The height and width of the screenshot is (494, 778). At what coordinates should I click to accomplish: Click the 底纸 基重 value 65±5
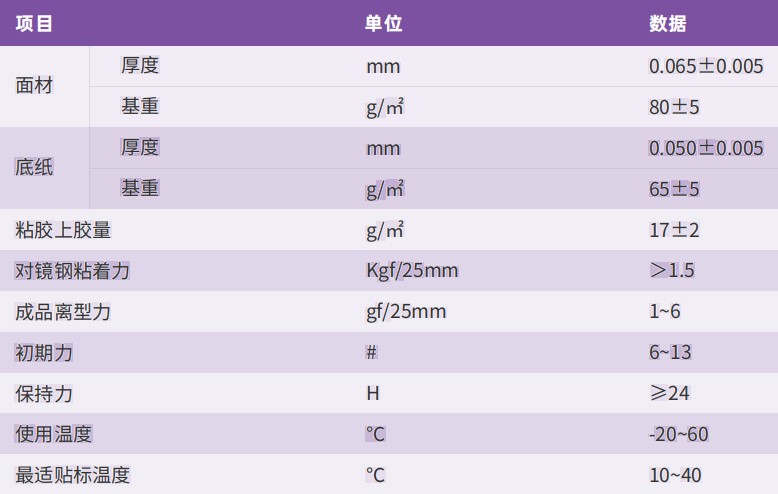674,189
